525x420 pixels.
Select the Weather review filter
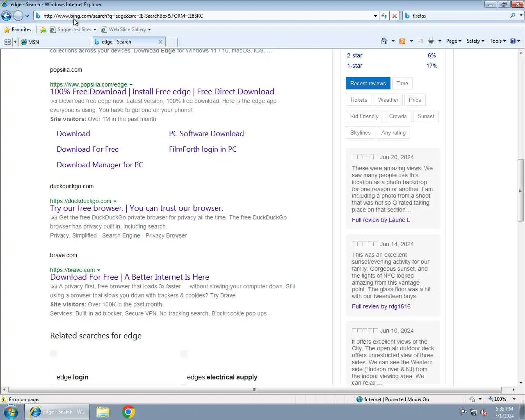tap(388, 100)
